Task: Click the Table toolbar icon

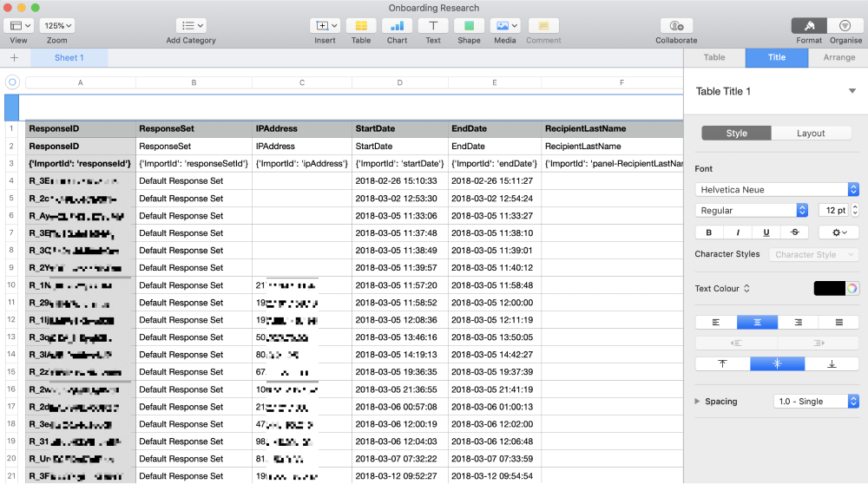Action: click(361, 26)
